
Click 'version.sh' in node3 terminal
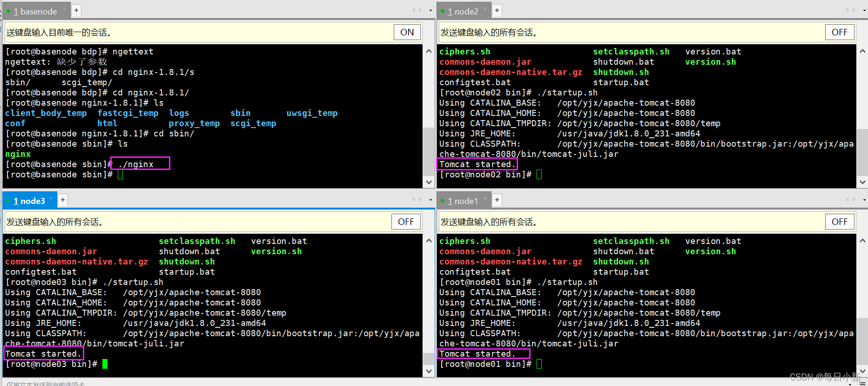pyautogui.click(x=276, y=251)
